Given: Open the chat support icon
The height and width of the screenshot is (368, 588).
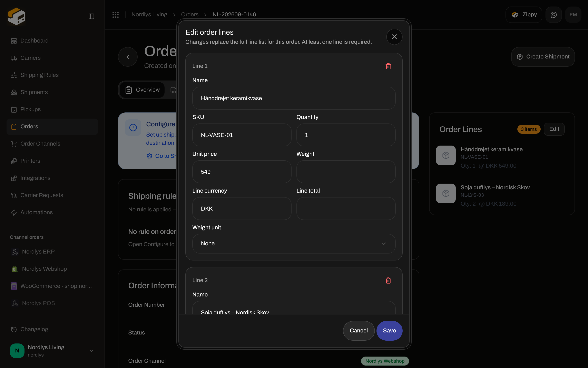Looking at the screenshot, I should click(553, 15).
